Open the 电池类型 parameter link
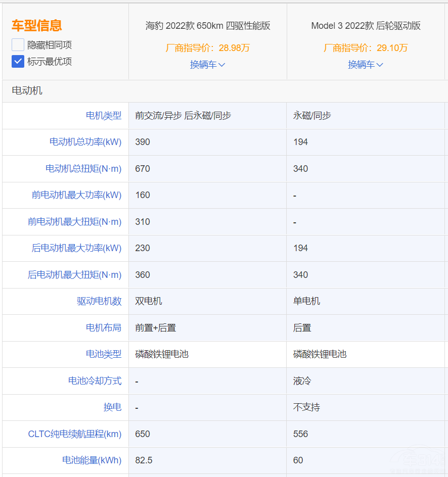448x477 pixels. (104, 354)
